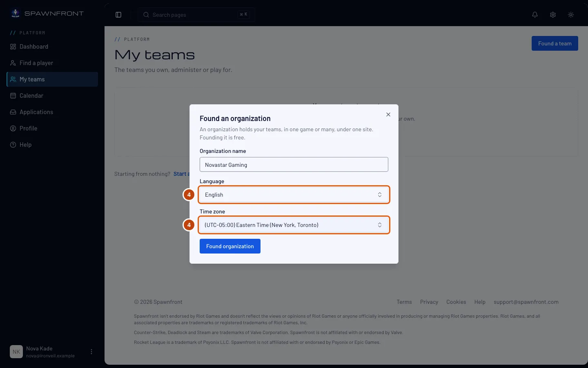Click the Applications inbox icon
588x368 pixels.
(13, 112)
